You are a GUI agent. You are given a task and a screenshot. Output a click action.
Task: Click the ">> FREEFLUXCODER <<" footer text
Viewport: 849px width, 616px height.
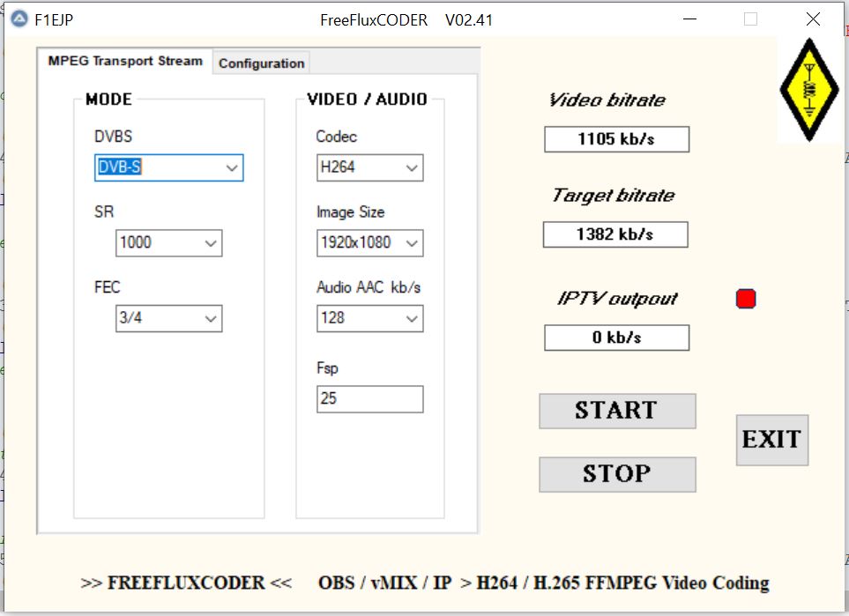click(186, 583)
